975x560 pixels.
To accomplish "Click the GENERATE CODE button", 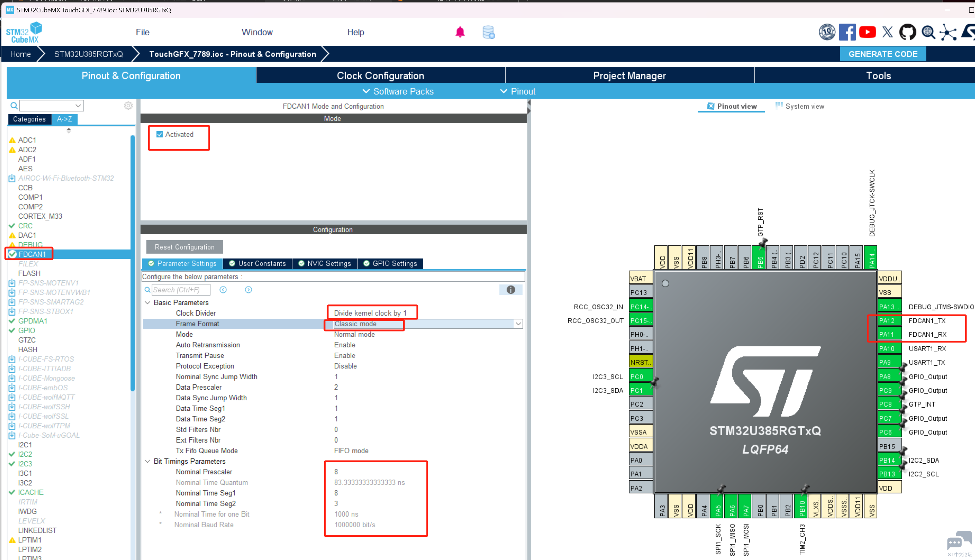I will point(883,54).
